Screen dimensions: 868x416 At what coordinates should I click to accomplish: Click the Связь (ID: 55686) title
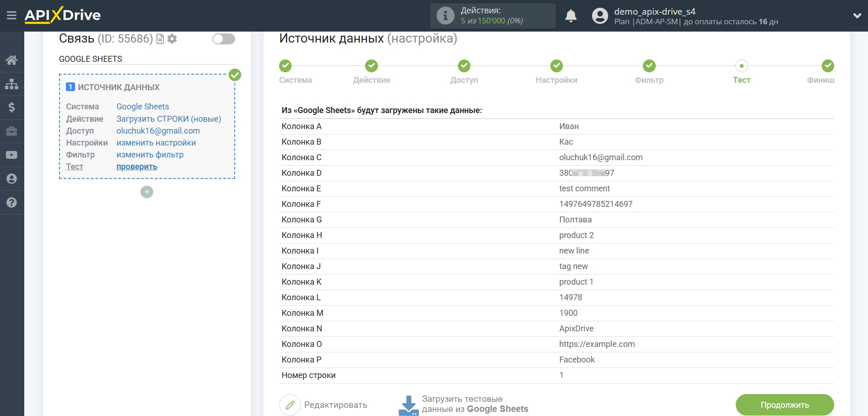(x=106, y=39)
